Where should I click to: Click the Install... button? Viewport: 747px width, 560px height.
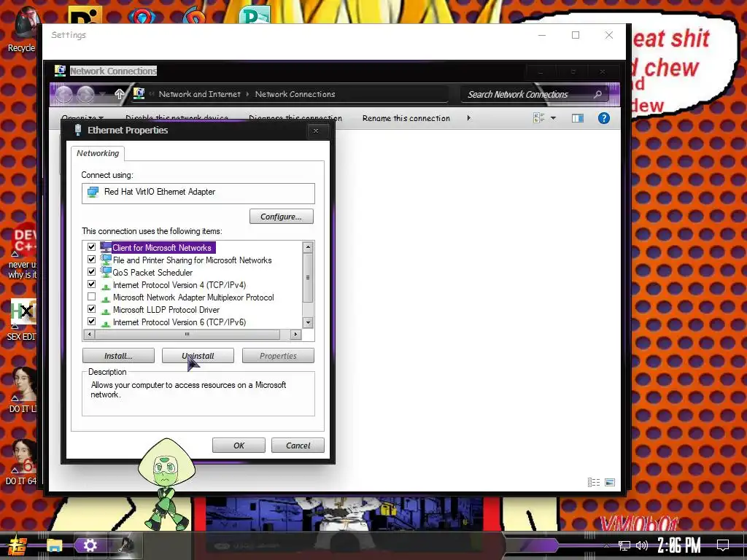(118, 356)
